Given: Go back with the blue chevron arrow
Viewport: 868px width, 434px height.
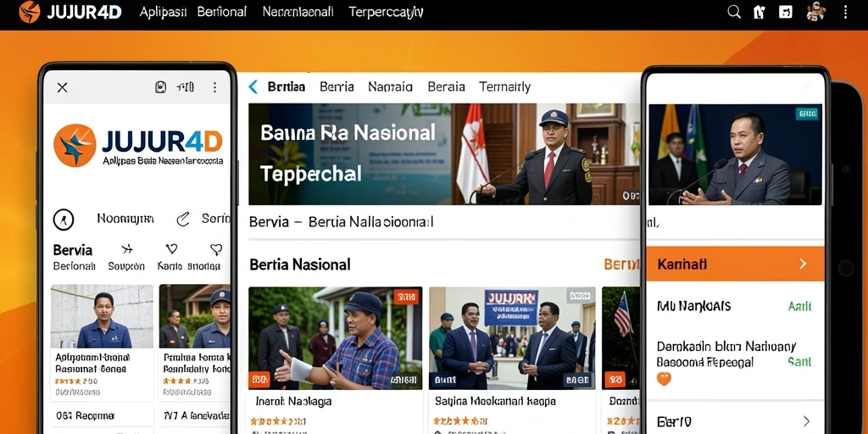Looking at the screenshot, I should point(253,87).
